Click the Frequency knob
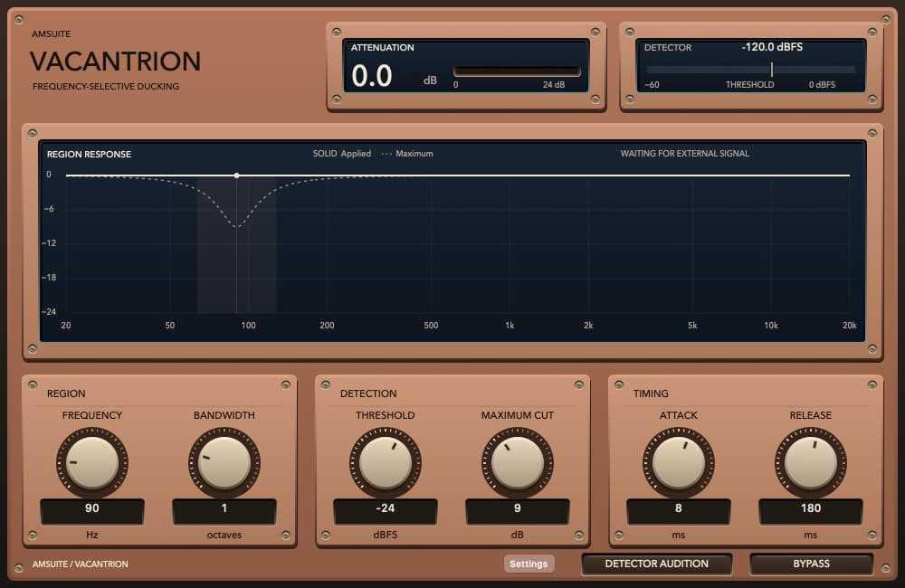The image size is (905, 588). pos(91,463)
